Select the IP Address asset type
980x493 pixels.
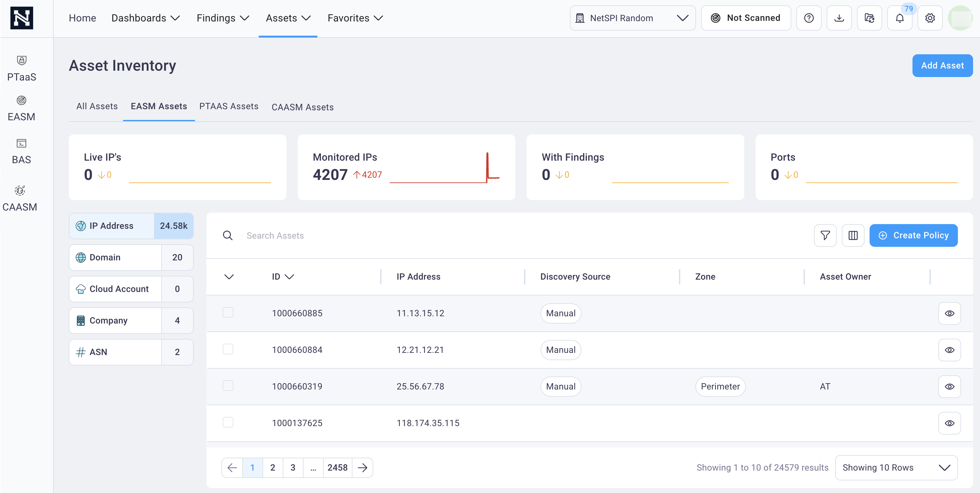click(x=131, y=226)
